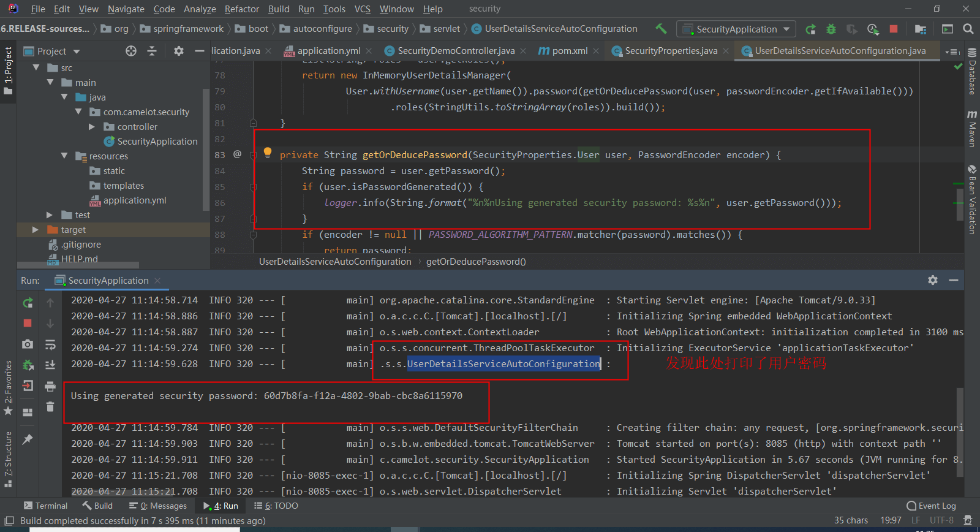Stop the process in the Run panel sidebar
Image resolution: width=980 pixels, height=532 pixels.
tap(28, 323)
